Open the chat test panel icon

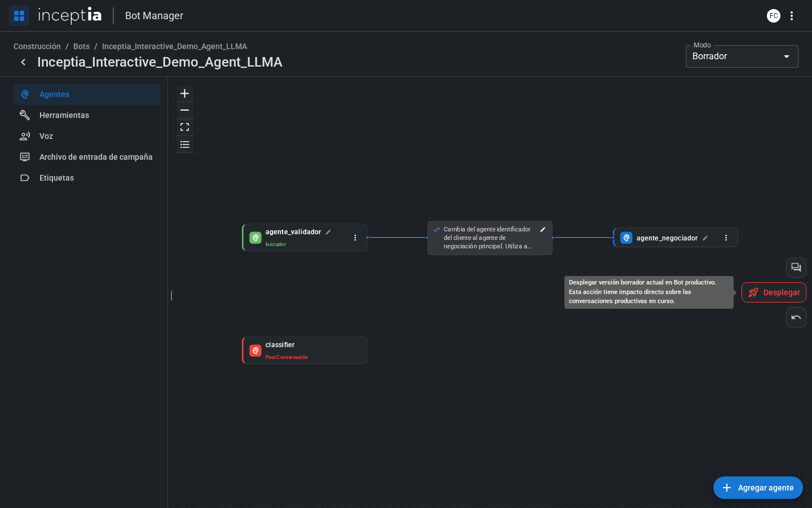[796, 268]
